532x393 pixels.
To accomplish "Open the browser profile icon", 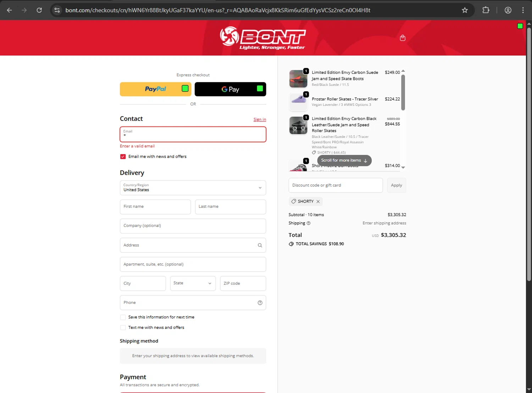I will tap(508, 10).
